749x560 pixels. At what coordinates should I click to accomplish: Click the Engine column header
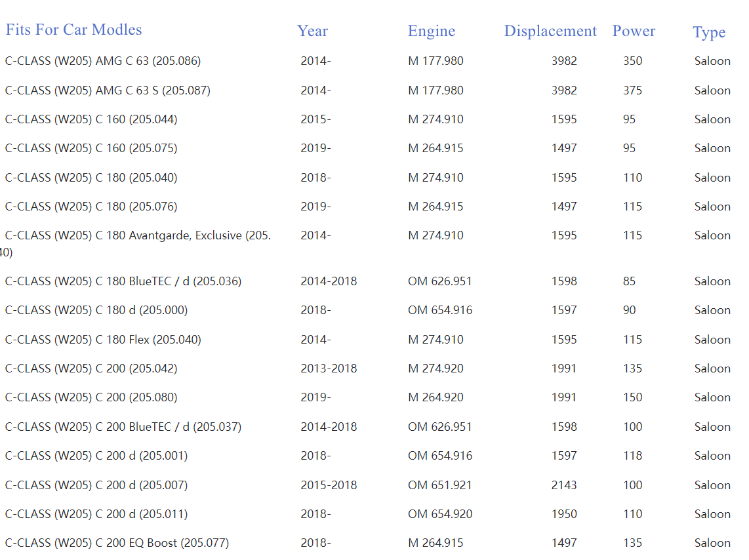[x=431, y=31]
